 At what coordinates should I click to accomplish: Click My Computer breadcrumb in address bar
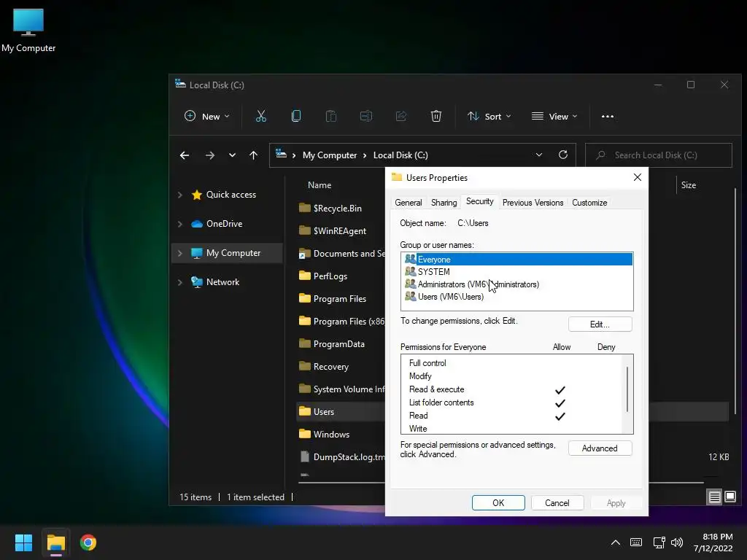tap(330, 155)
